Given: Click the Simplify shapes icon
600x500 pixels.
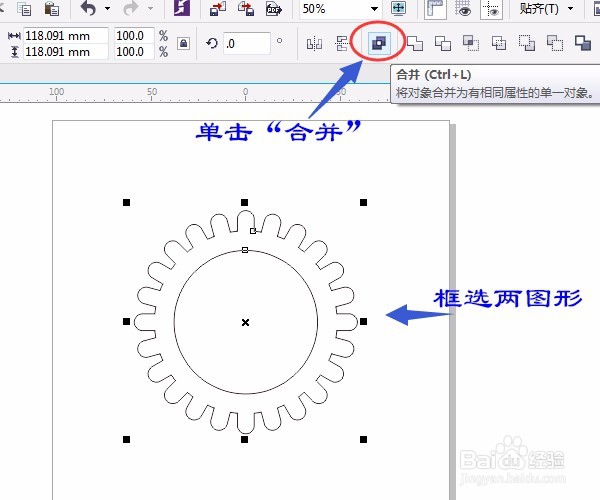Looking at the screenshot, I should [x=499, y=43].
